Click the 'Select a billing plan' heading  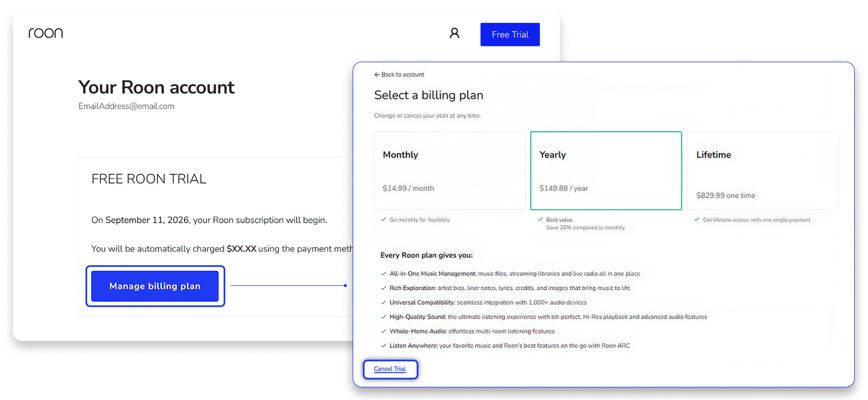428,95
